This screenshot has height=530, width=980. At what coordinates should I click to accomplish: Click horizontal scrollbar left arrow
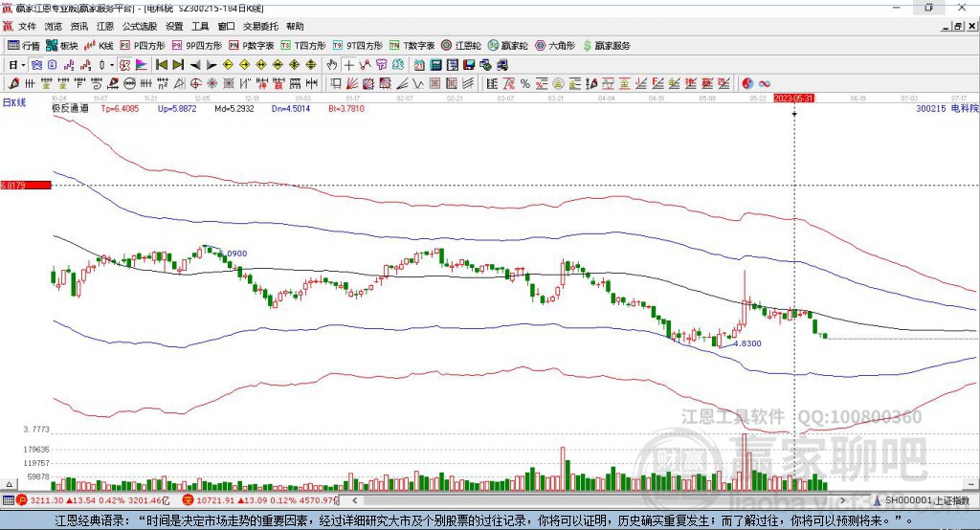point(354,500)
